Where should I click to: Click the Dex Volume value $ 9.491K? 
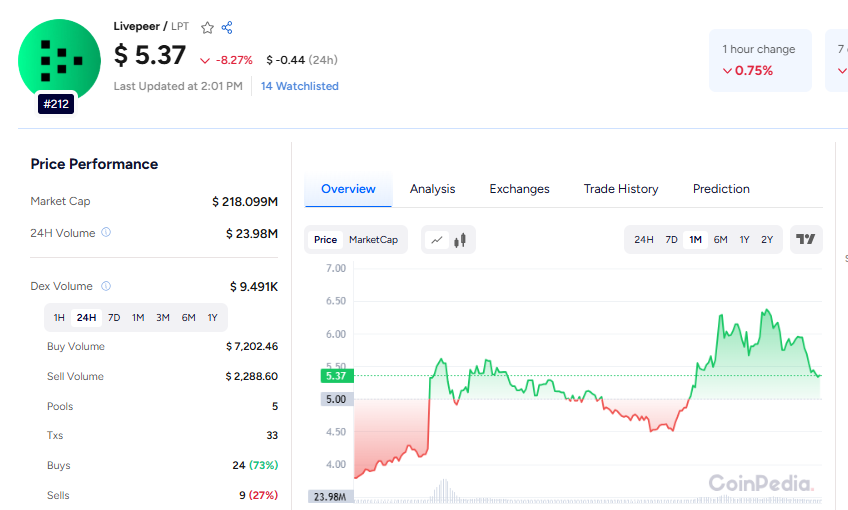point(254,287)
